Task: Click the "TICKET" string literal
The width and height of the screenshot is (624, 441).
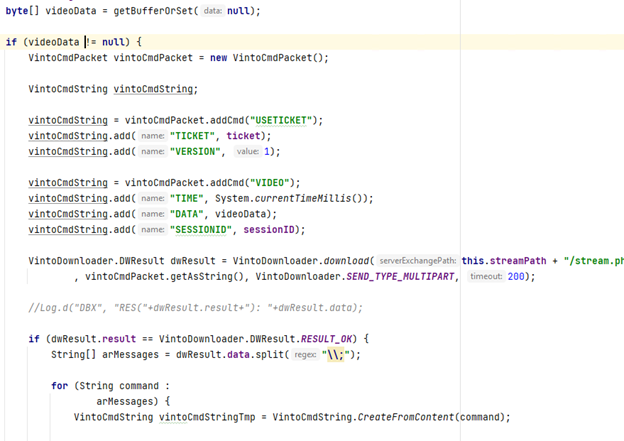Action: 193,136
